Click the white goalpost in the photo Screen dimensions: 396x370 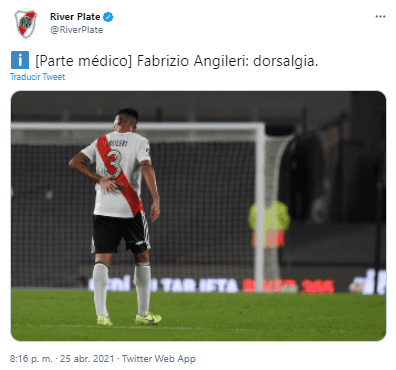[x=260, y=207]
